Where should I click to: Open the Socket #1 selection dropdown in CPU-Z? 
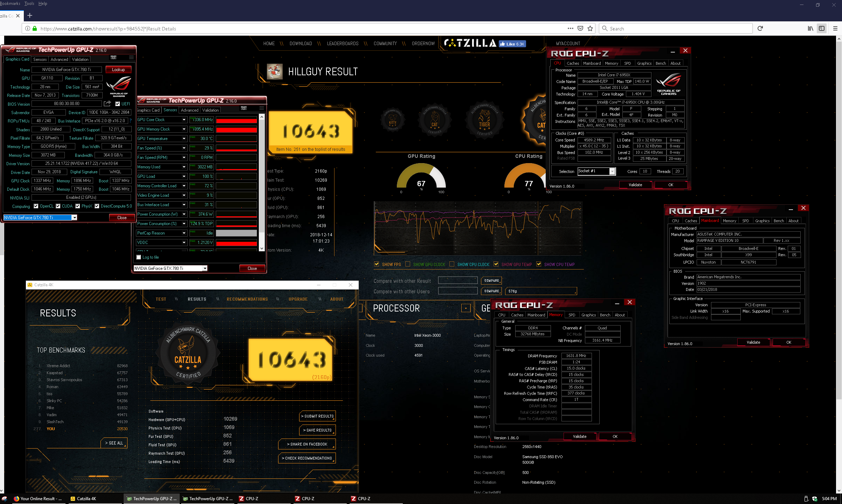[x=612, y=171]
